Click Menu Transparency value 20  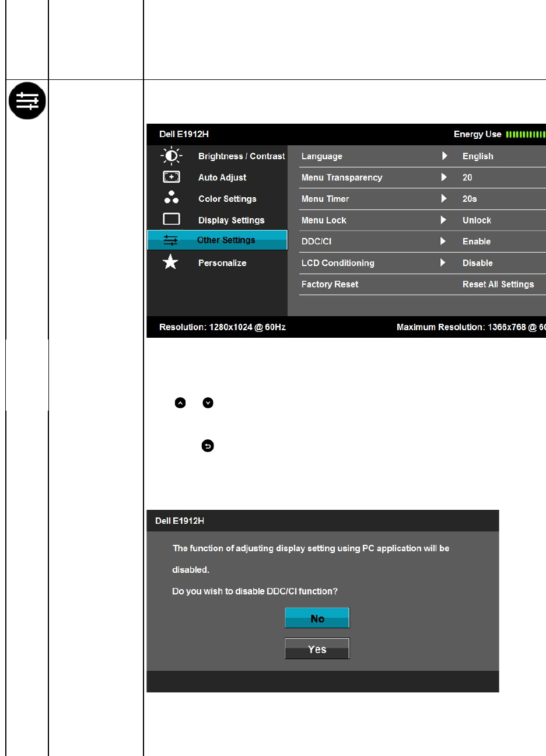467,177
